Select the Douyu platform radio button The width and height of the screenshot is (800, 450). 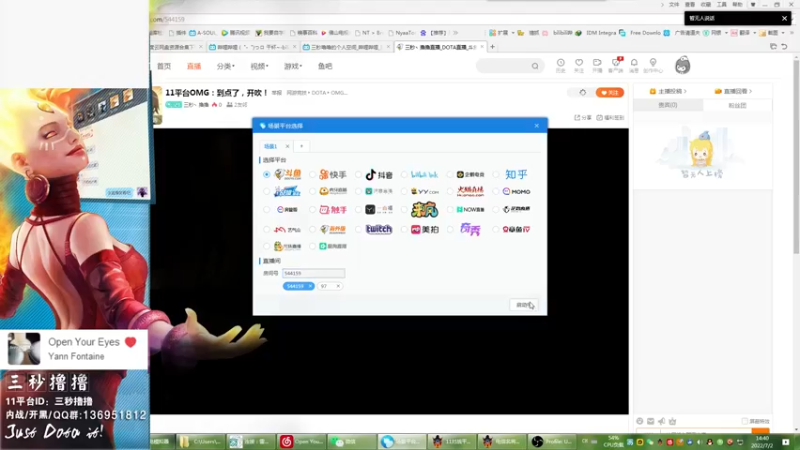[266, 174]
